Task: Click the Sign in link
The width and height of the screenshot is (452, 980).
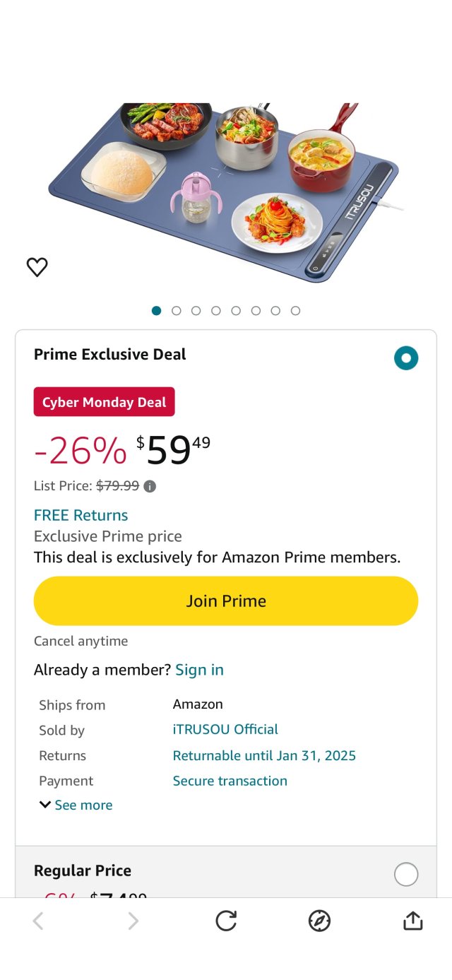Action: click(x=199, y=670)
